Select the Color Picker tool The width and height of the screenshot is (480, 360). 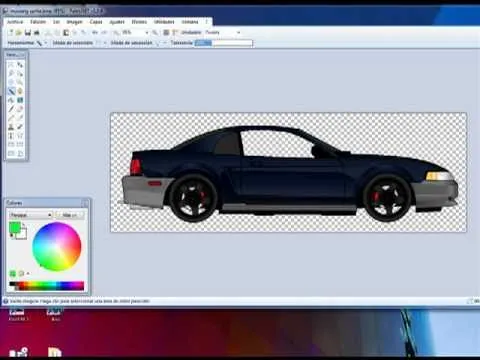tap(20, 118)
